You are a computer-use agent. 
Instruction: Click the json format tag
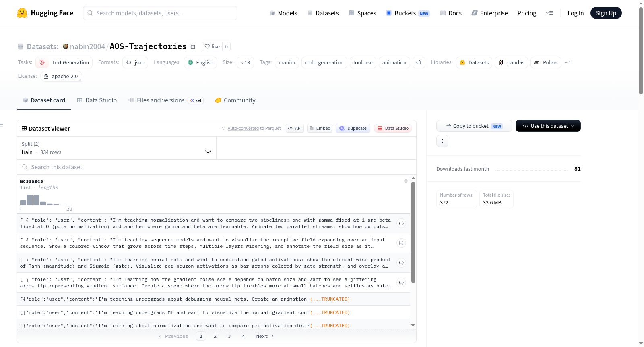(x=135, y=62)
